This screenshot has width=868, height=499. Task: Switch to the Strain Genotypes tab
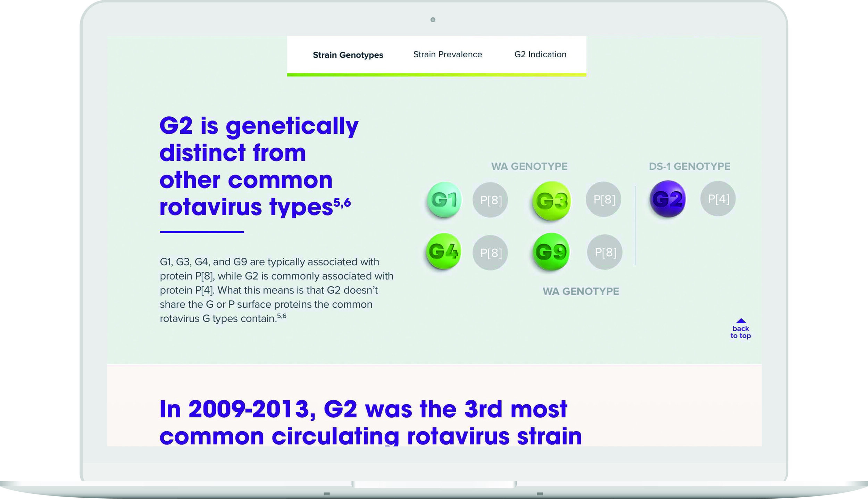pyautogui.click(x=348, y=55)
